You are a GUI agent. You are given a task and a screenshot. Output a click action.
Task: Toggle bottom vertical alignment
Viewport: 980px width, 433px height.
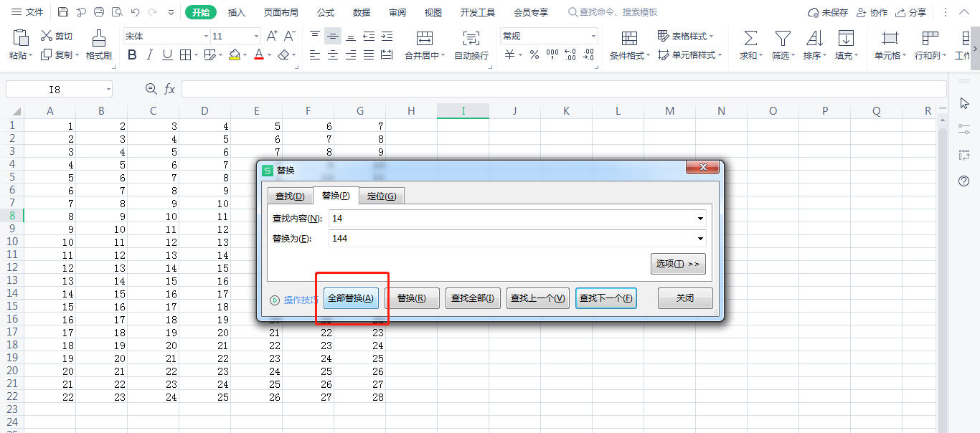351,36
